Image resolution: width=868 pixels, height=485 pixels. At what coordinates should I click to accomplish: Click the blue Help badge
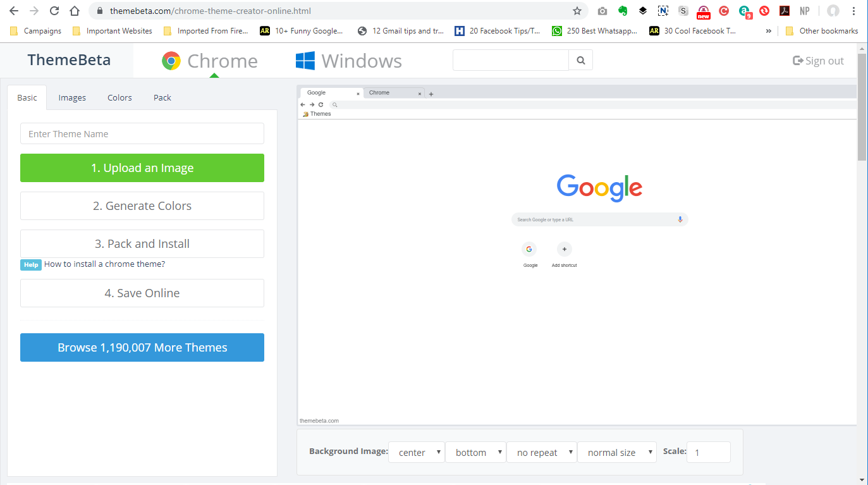[31, 265]
